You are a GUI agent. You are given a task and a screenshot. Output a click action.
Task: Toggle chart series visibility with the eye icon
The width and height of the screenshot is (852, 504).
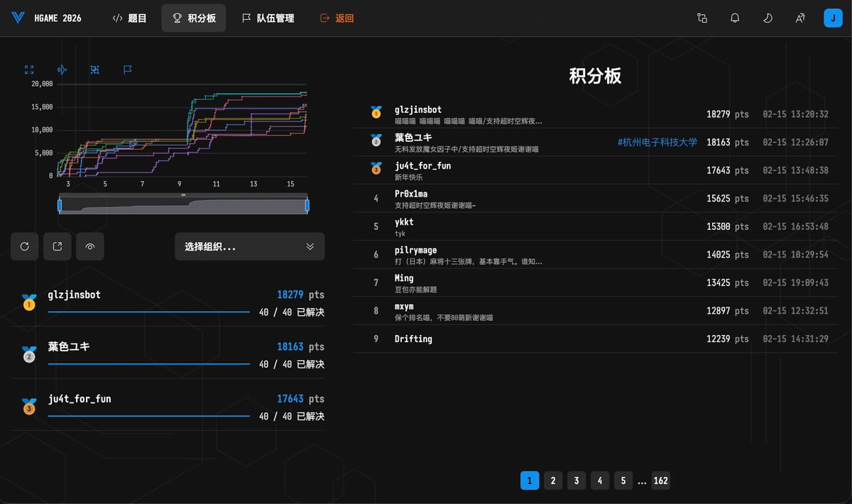point(90,246)
